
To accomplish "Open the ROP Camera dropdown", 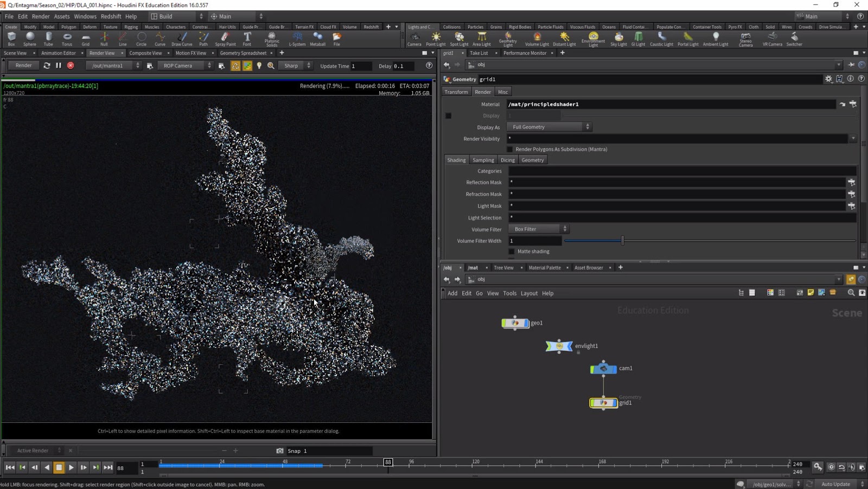I will pos(185,66).
